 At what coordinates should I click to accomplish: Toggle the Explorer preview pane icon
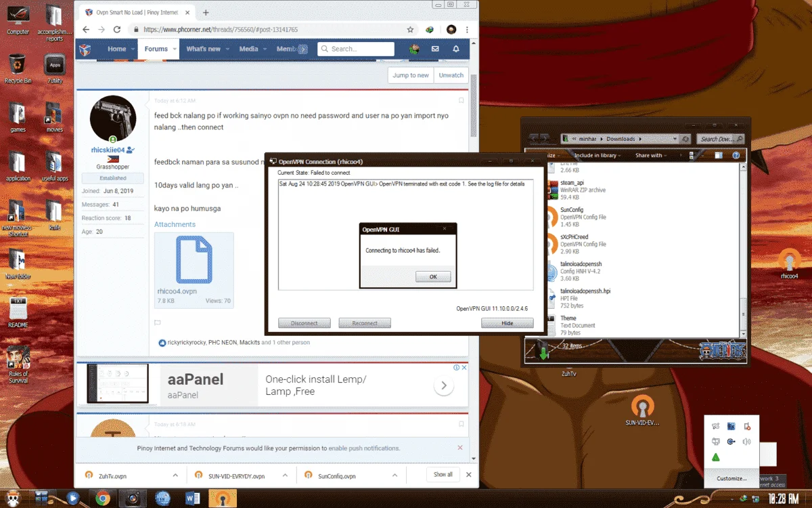pyautogui.click(x=719, y=155)
